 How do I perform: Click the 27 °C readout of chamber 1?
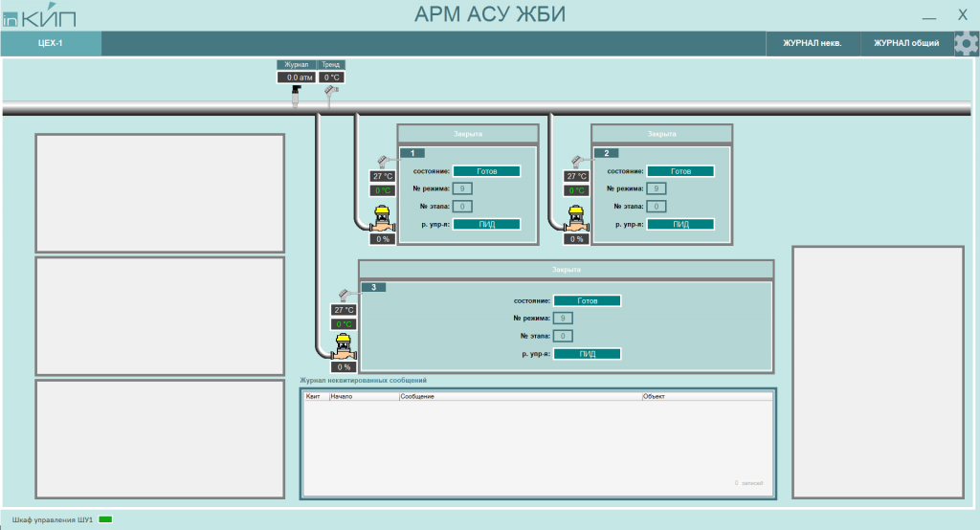point(383,176)
